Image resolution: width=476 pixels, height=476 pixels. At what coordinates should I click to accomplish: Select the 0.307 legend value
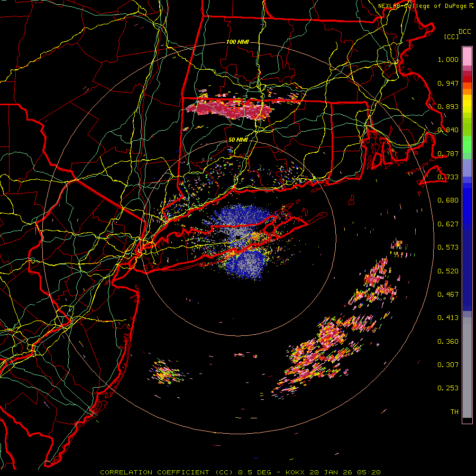[x=448, y=365]
